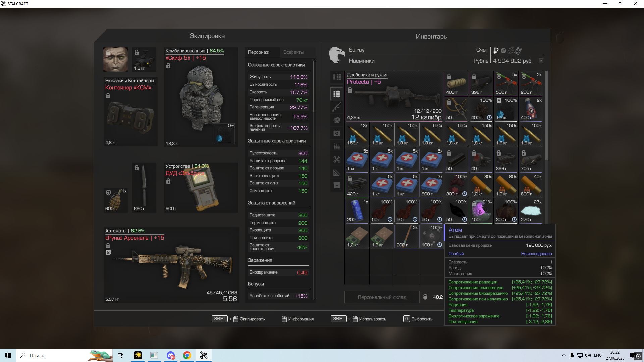Select the 27x white powder item
This screenshot has width=644, height=362.
(531, 211)
